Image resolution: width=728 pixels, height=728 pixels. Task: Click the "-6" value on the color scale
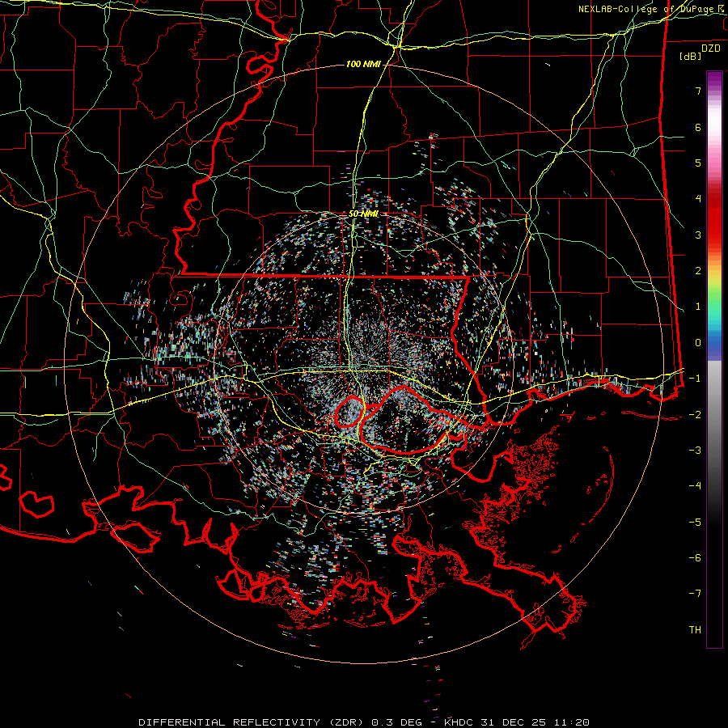(x=695, y=558)
